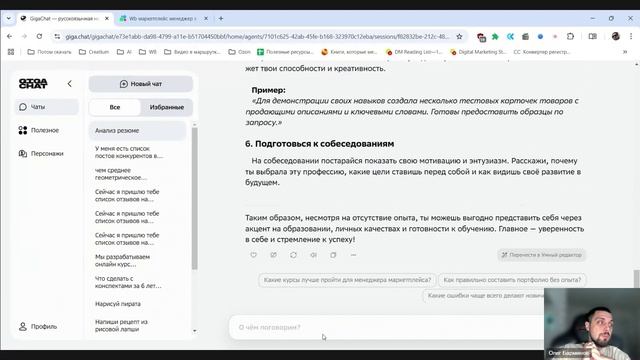The height and width of the screenshot is (360, 640).
Task: Switch to the Все chats tab
Action: pyautogui.click(x=115, y=107)
